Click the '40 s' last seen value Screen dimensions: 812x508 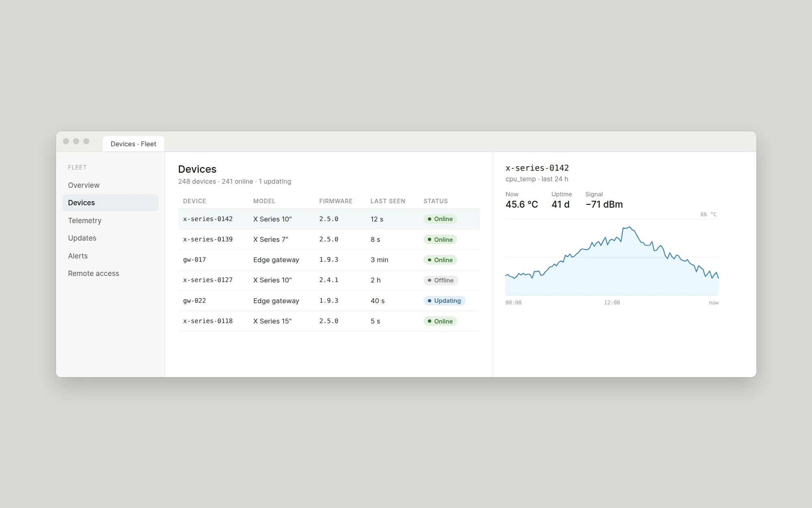point(378,301)
